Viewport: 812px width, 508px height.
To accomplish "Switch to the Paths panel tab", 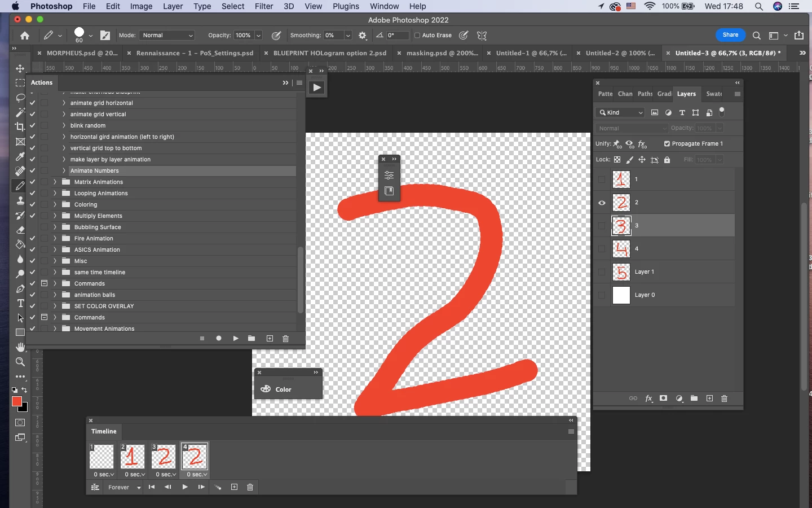I will point(645,94).
